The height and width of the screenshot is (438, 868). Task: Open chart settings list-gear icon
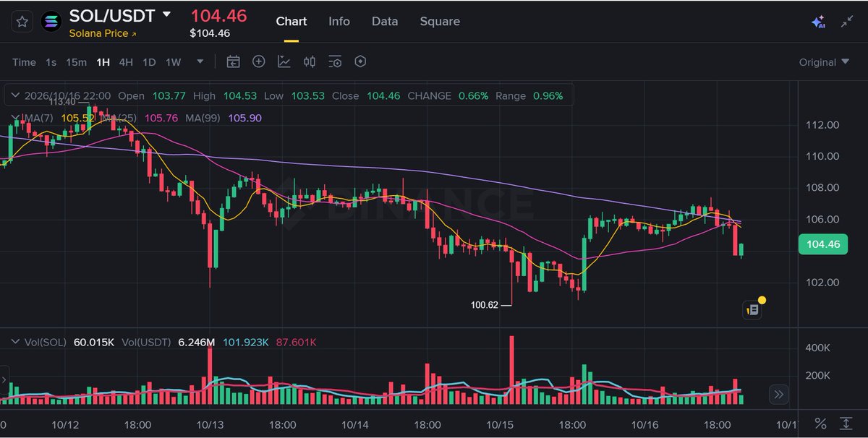[335, 62]
